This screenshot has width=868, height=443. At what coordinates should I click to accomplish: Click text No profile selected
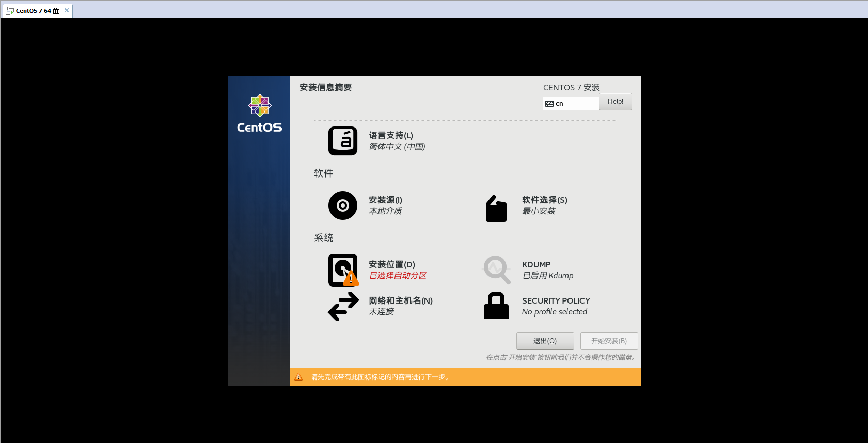[555, 311]
